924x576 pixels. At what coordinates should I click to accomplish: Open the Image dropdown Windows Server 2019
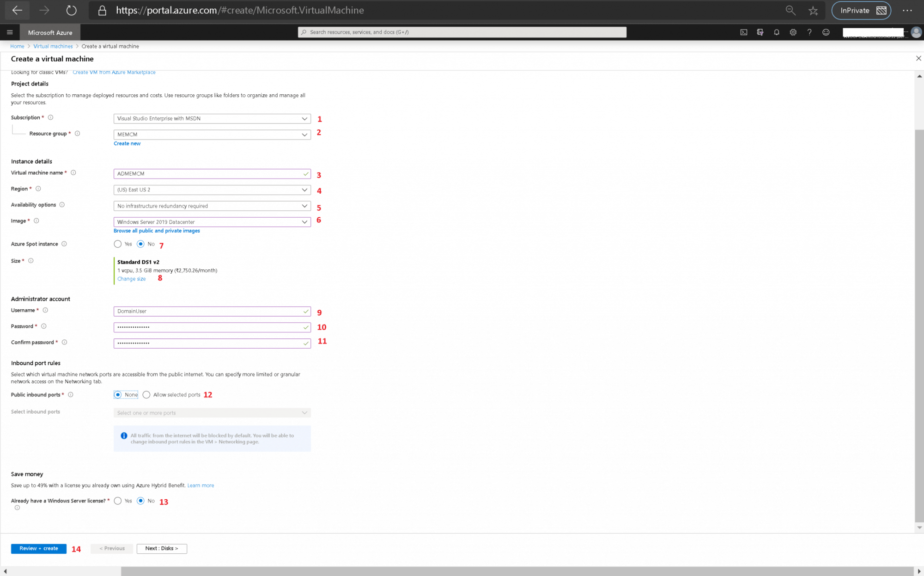pyautogui.click(x=212, y=222)
